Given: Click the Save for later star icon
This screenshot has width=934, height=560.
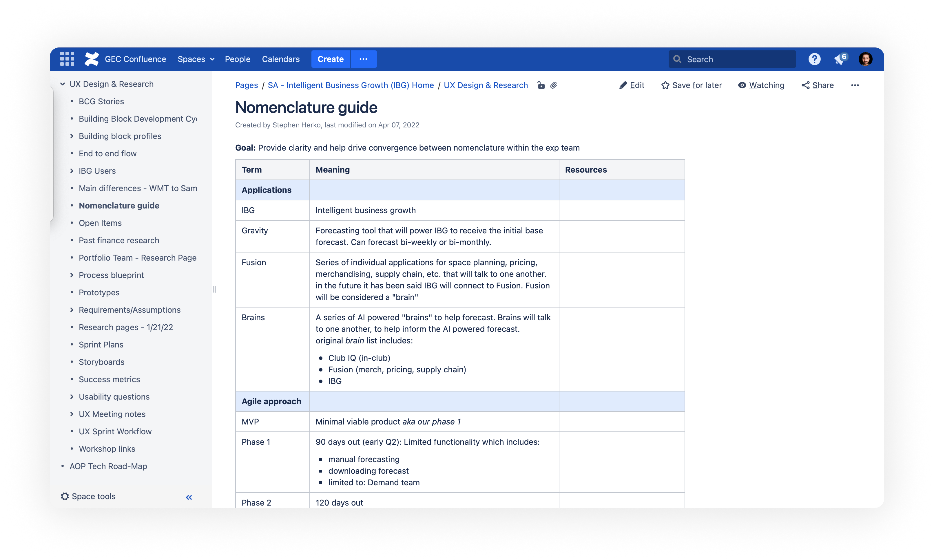Looking at the screenshot, I should click(x=665, y=85).
